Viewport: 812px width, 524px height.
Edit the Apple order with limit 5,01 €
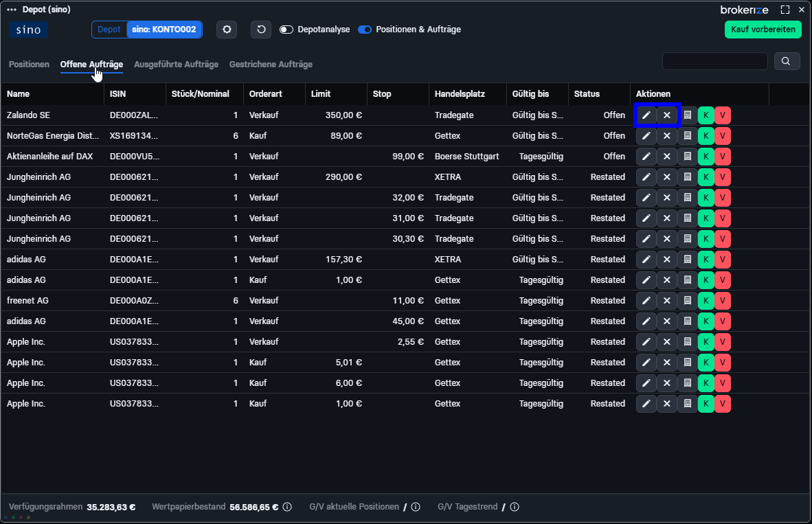click(646, 363)
